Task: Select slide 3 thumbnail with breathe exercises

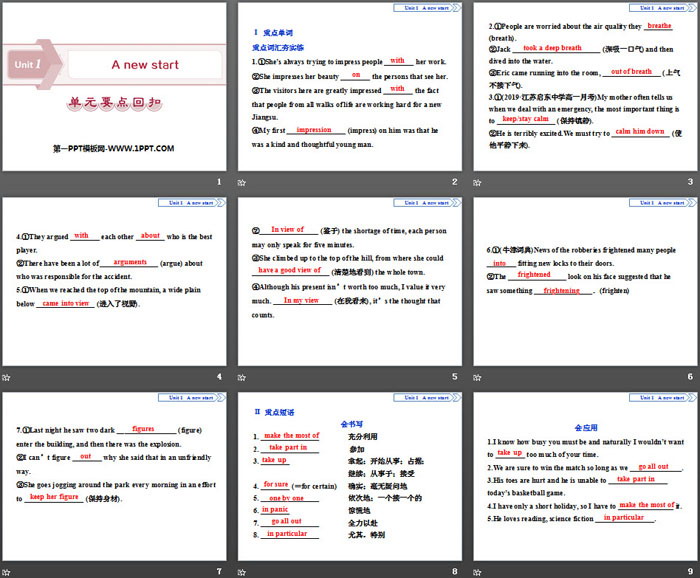Action: (x=585, y=87)
